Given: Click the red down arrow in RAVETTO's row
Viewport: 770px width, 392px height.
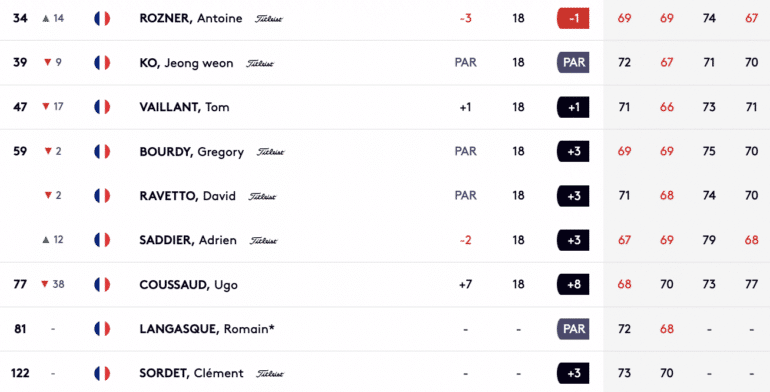Looking at the screenshot, I should (x=48, y=196).
